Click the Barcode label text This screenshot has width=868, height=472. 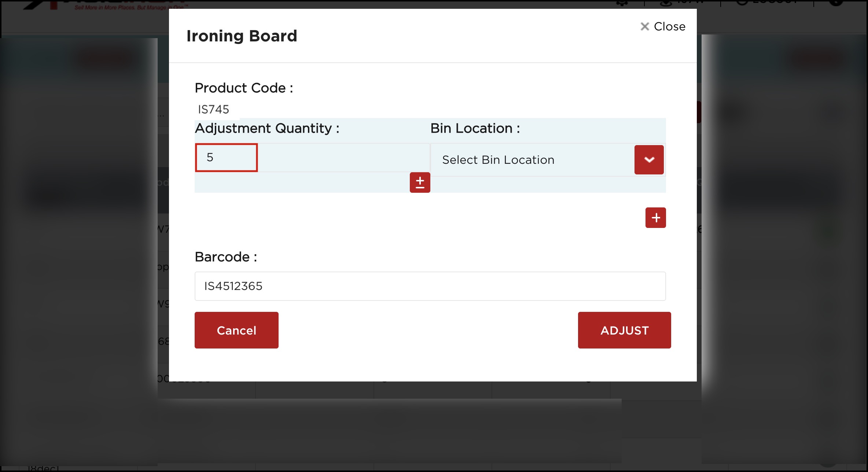(x=226, y=257)
